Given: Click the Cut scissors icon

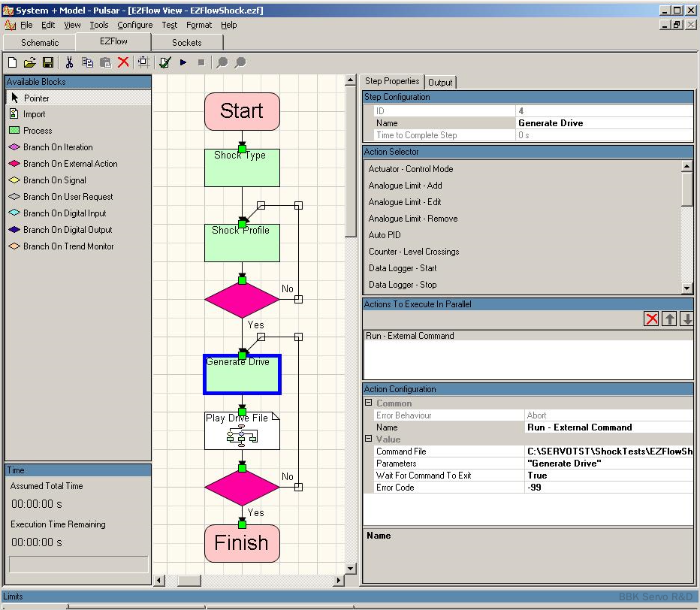Looking at the screenshot, I should [x=70, y=62].
